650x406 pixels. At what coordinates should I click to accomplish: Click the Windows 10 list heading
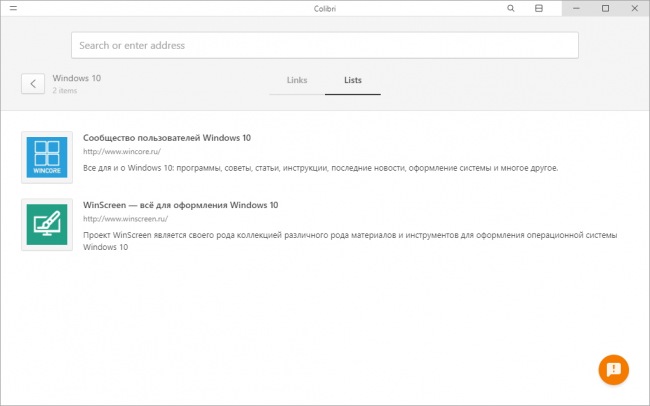click(x=77, y=78)
